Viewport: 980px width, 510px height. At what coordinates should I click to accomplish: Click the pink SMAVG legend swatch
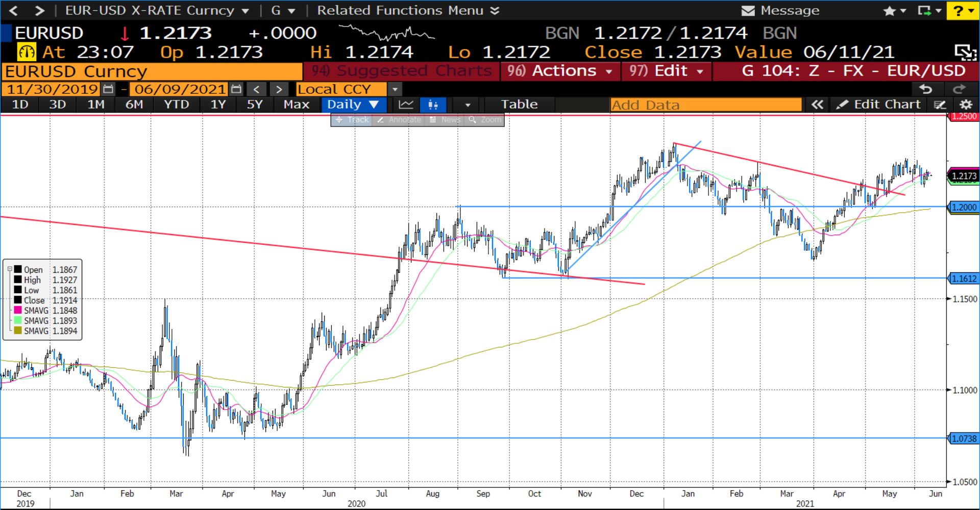coord(18,310)
